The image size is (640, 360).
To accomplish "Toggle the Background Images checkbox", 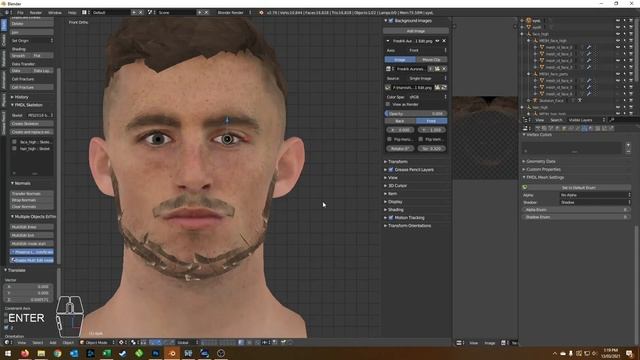I will click(x=391, y=20).
